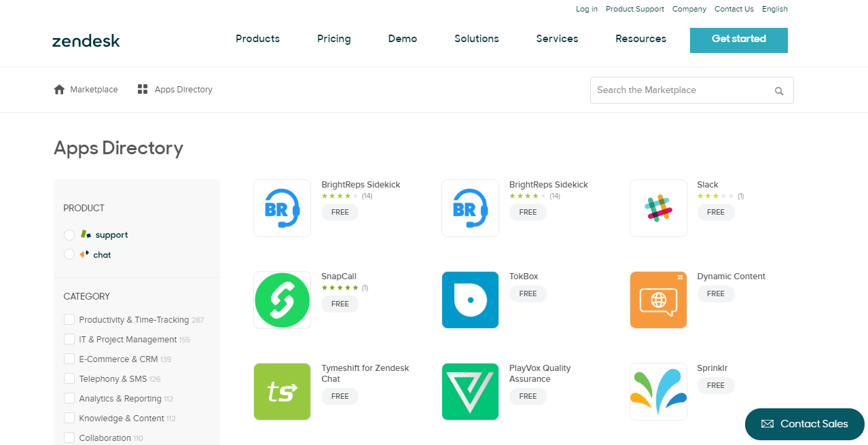The width and height of the screenshot is (868, 445).
Task: Open the Solutions menu
Action: [x=477, y=39]
